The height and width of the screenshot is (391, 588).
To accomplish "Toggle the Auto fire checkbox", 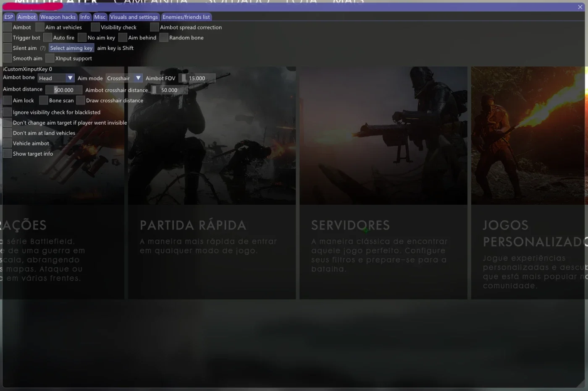I will [47, 38].
